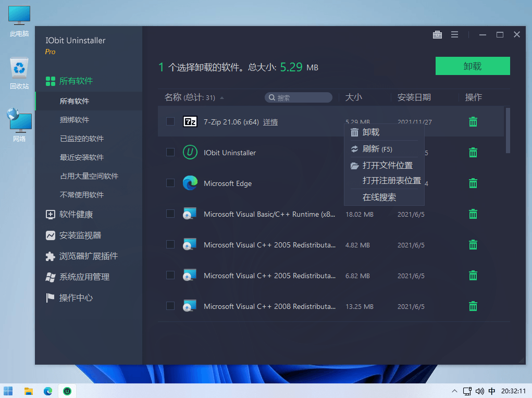This screenshot has height=398, width=532.
Task: Click installer icon of Visual C++ 2008 Redistributable
Action: (190, 306)
